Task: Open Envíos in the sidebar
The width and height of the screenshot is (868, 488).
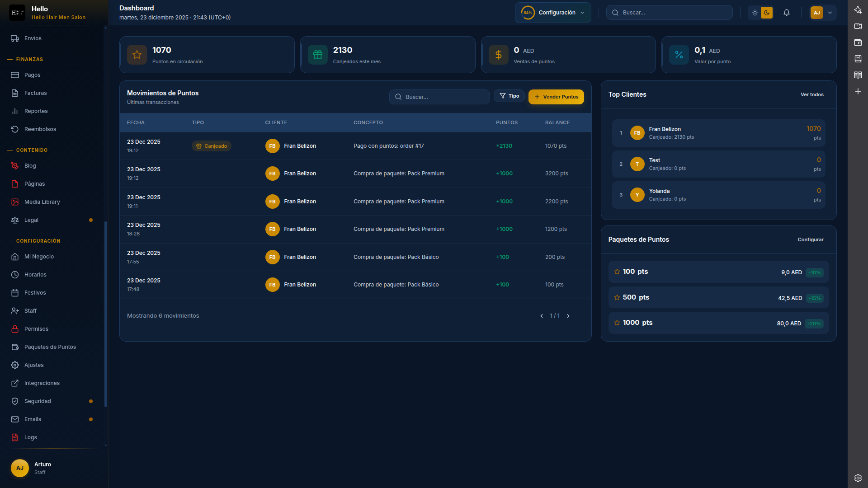Action: [33, 38]
